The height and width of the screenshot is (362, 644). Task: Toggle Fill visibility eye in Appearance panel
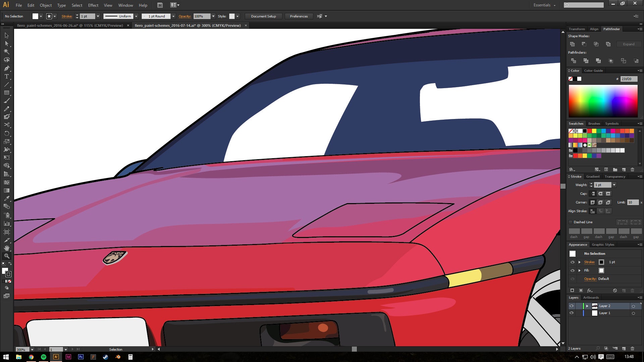tap(573, 270)
